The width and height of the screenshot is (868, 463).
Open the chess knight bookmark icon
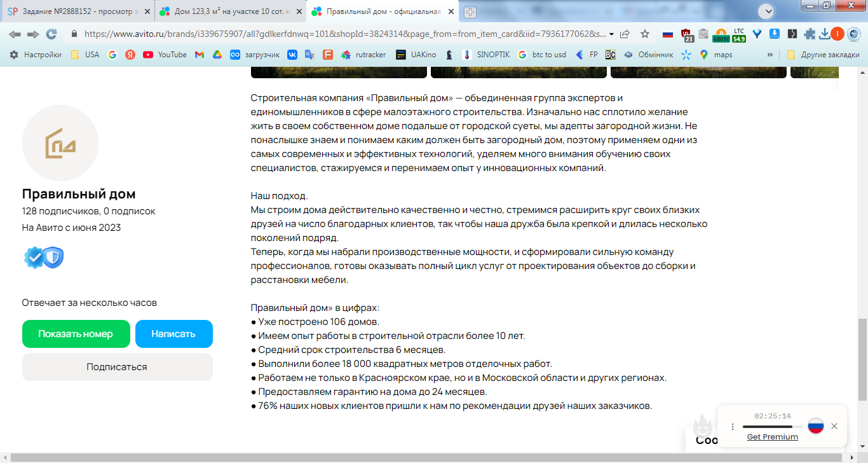click(449, 55)
